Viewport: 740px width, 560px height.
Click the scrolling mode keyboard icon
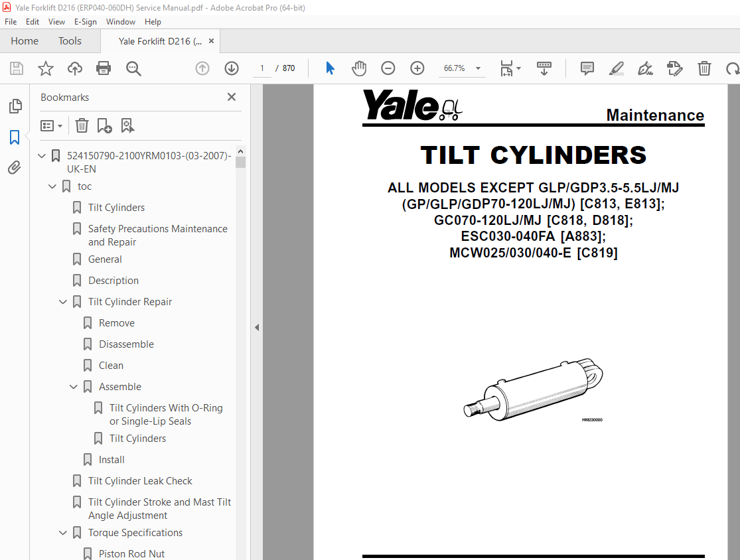click(x=544, y=68)
